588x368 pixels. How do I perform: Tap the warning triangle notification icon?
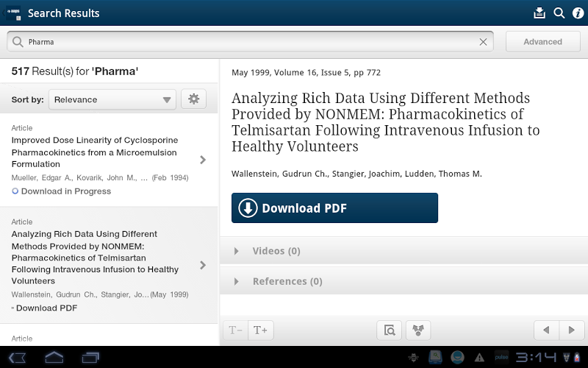click(479, 358)
